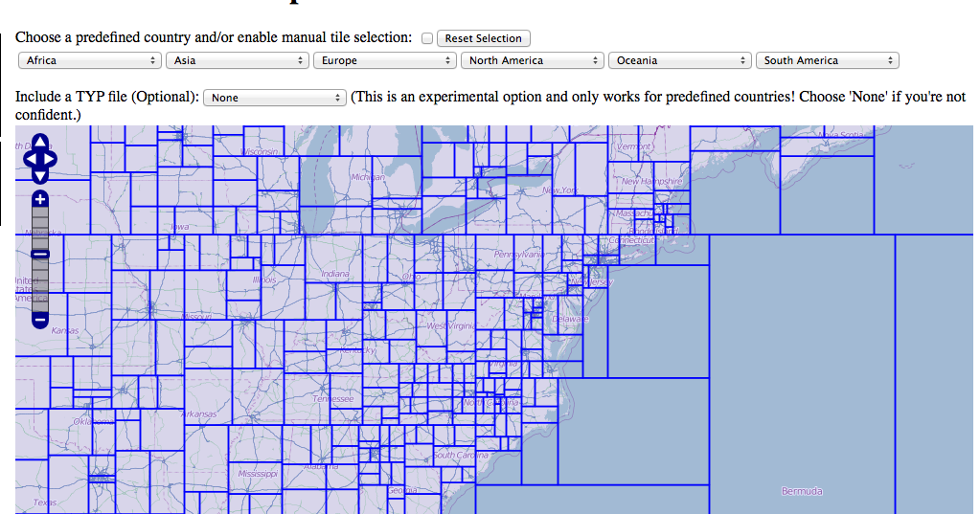Open the Oceania country dropdown
Screen dimensions: 980x514
[x=680, y=60]
